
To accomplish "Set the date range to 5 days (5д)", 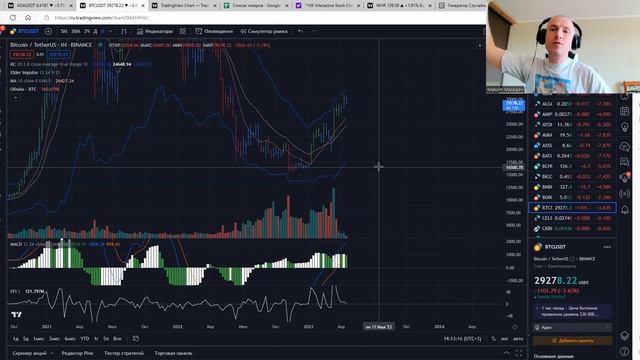I will tap(26, 339).
